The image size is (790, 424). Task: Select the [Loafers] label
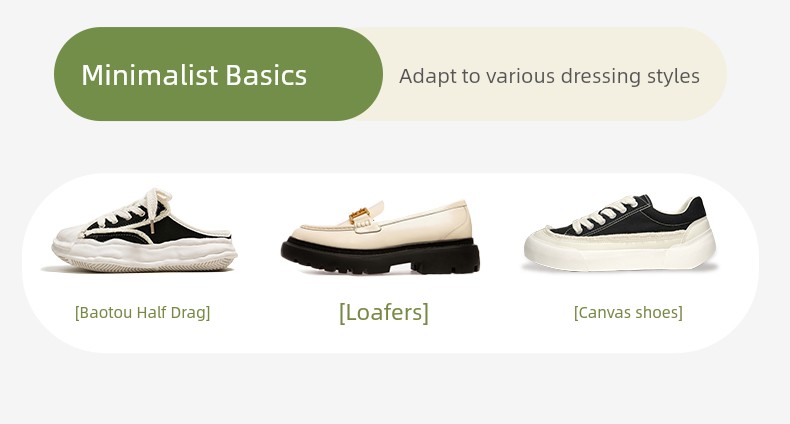[x=384, y=312]
